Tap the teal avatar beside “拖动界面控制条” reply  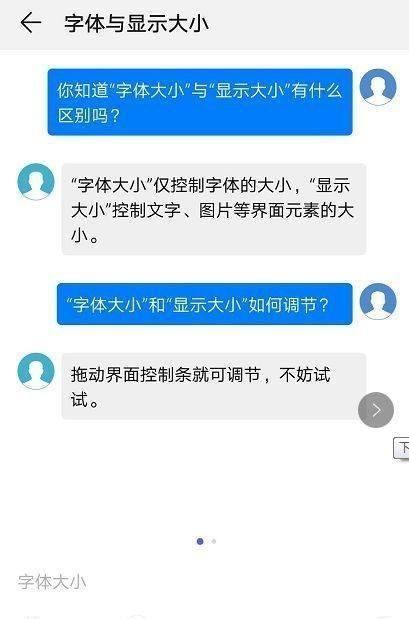click(x=36, y=371)
